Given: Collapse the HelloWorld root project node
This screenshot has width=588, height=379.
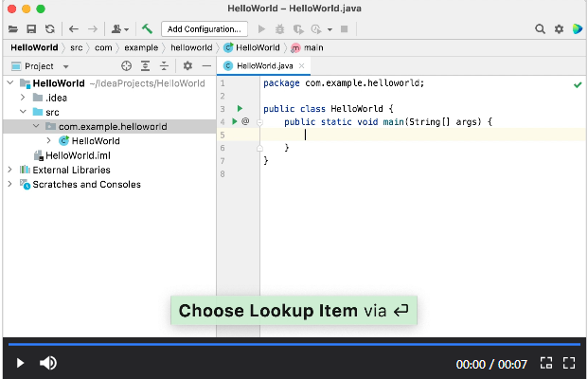Looking at the screenshot, I should (x=10, y=83).
